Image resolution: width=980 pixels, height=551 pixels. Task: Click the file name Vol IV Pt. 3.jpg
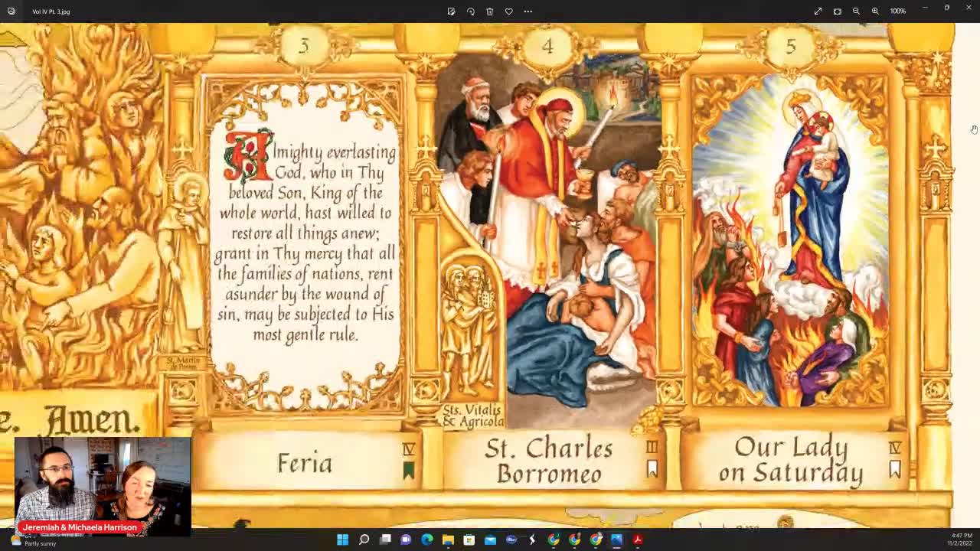point(51,11)
